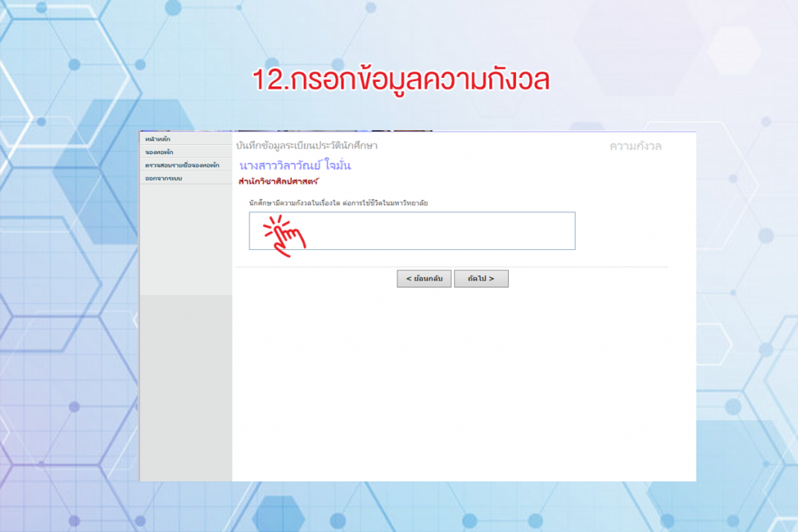Click the left arrow on the ย้อนกลับ button
The image size is (798, 532).
pyautogui.click(x=408, y=279)
